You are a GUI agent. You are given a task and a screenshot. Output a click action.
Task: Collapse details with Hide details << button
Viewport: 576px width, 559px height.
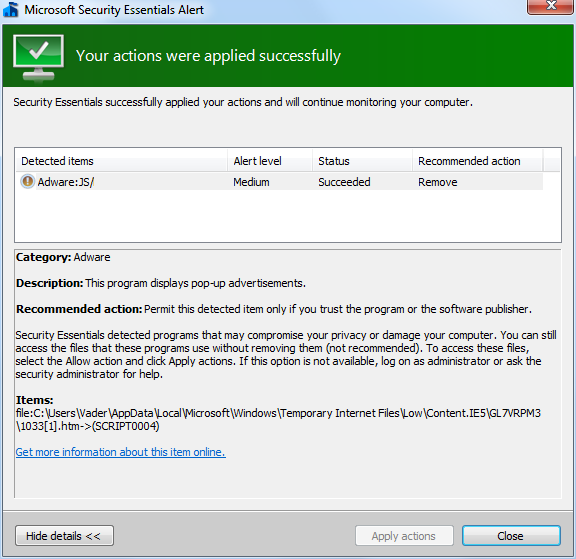click(x=64, y=535)
